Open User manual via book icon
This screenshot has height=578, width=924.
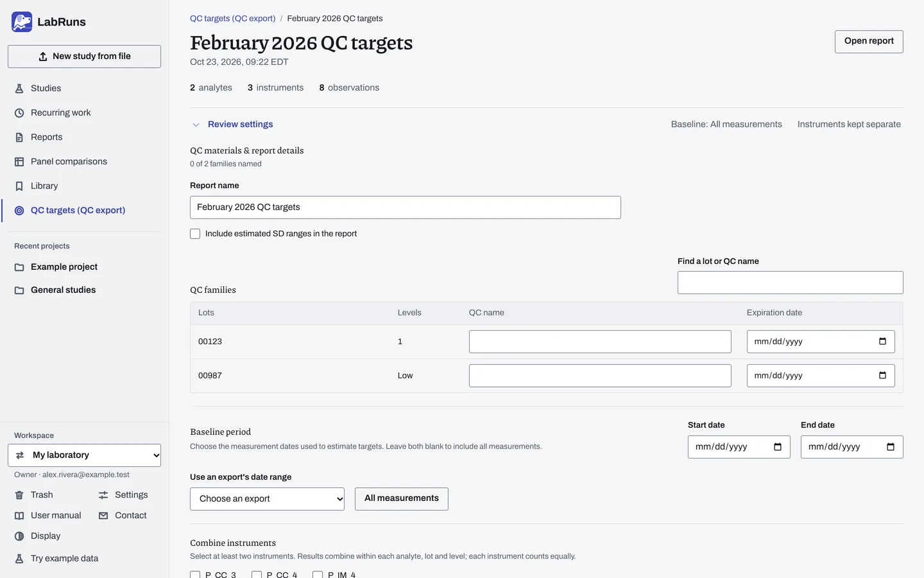click(x=19, y=516)
